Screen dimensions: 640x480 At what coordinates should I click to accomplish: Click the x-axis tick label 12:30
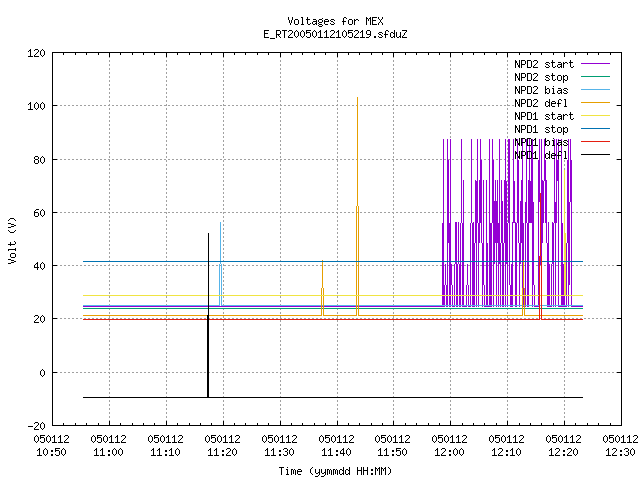[620, 452]
